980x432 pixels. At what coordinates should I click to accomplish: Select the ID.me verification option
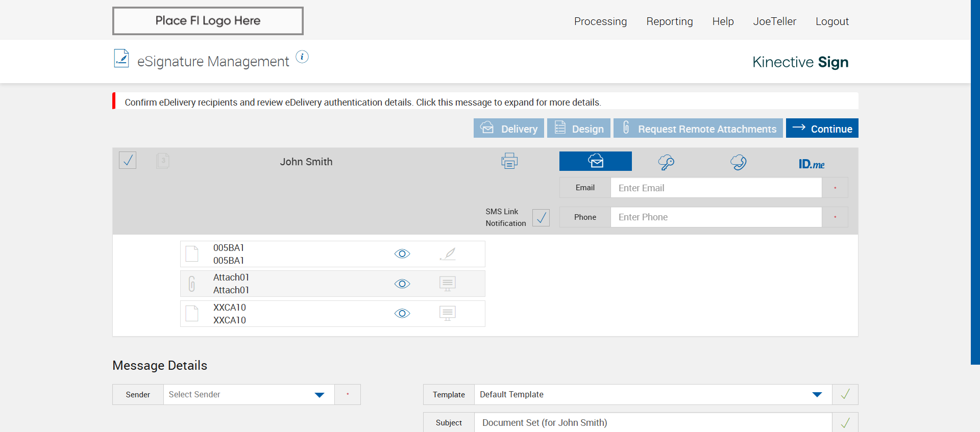click(x=812, y=164)
